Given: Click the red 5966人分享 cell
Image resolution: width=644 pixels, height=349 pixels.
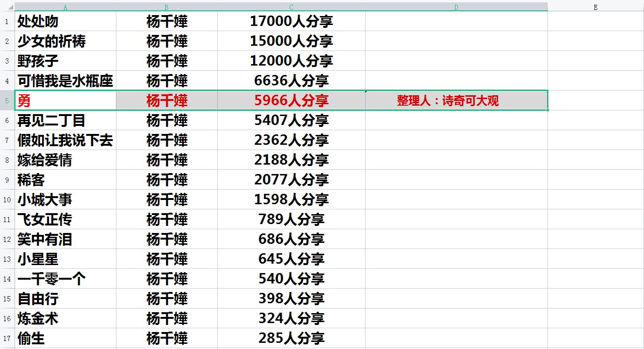Looking at the screenshot, I should click(x=291, y=100).
